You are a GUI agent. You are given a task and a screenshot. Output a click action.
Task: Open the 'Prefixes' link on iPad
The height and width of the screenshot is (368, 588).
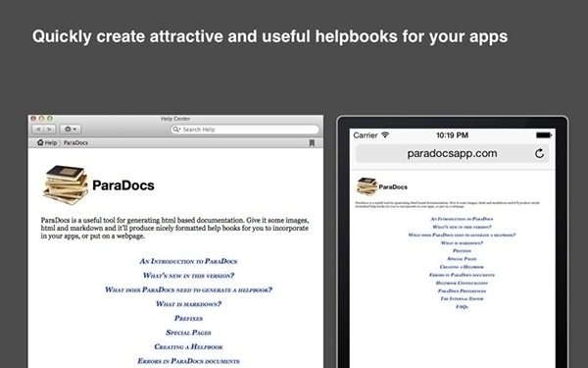(x=462, y=251)
